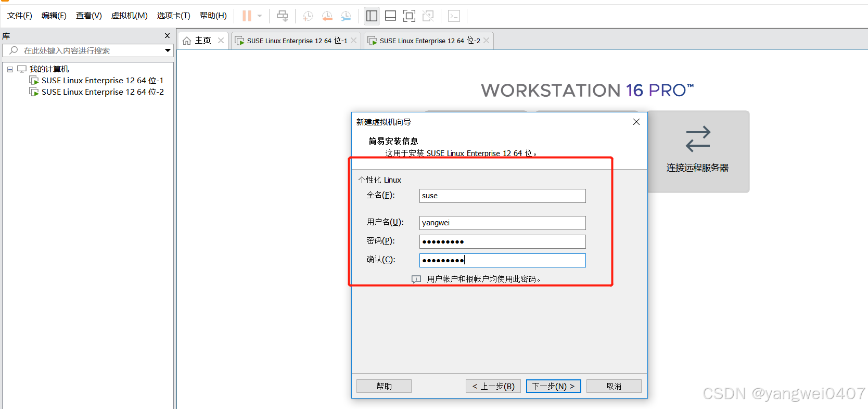Image resolution: width=868 pixels, height=409 pixels.
Task: Click the info icon beside password note
Action: pos(416,279)
